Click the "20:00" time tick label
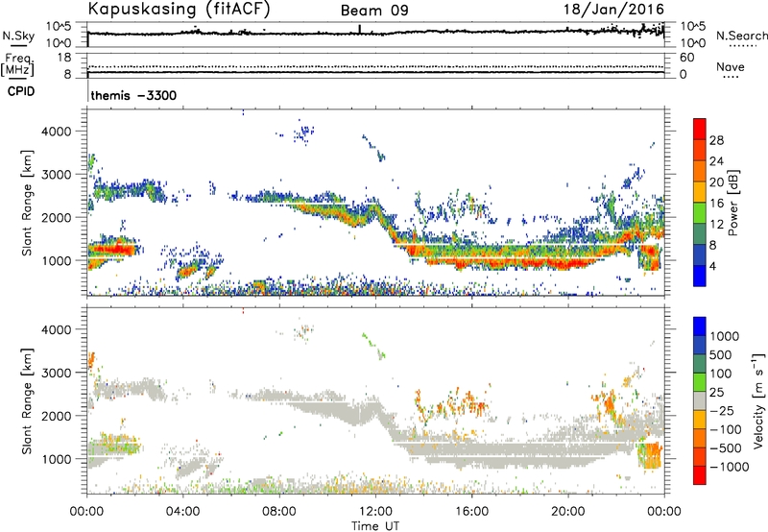This screenshot has width=768, height=532. (567, 512)
